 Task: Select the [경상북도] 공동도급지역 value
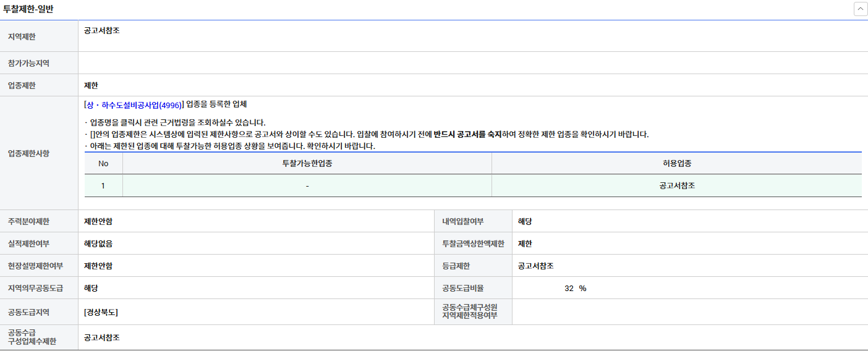point(101,312)
